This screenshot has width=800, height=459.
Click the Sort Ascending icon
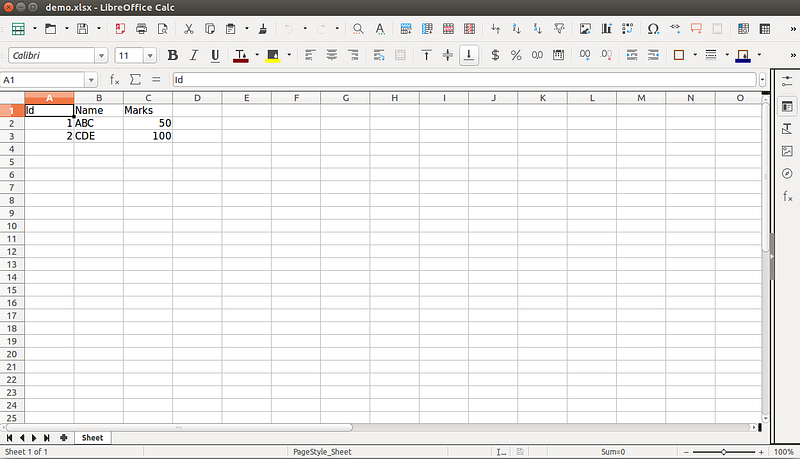coord(516,29)
